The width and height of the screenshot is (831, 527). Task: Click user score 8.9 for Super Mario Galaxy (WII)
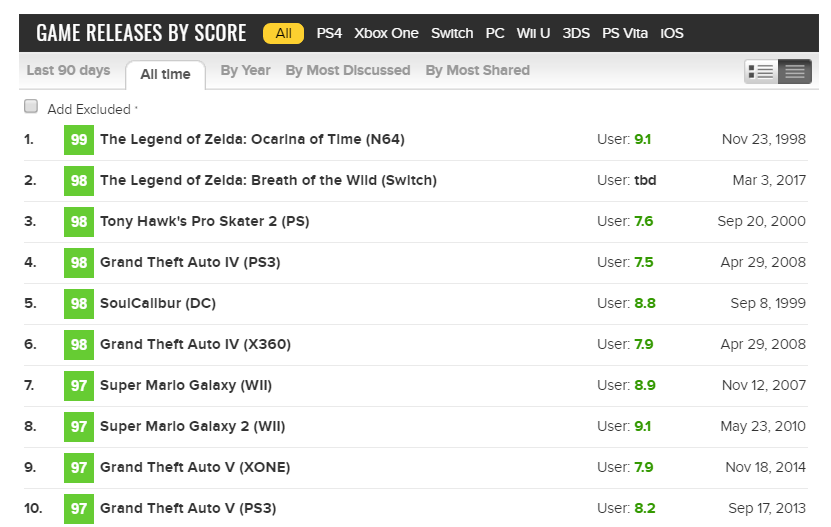pyautogui.click(x=645, y=385)
